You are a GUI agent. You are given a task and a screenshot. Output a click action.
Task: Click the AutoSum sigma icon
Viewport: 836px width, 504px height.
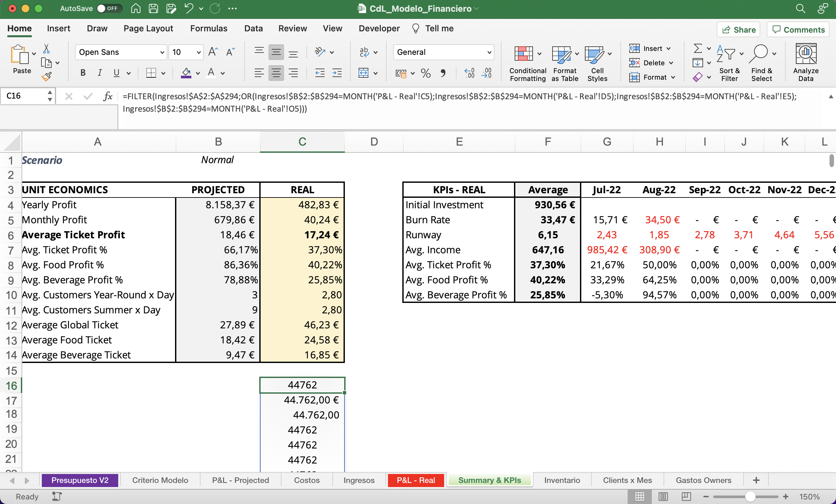coord(698,49)
